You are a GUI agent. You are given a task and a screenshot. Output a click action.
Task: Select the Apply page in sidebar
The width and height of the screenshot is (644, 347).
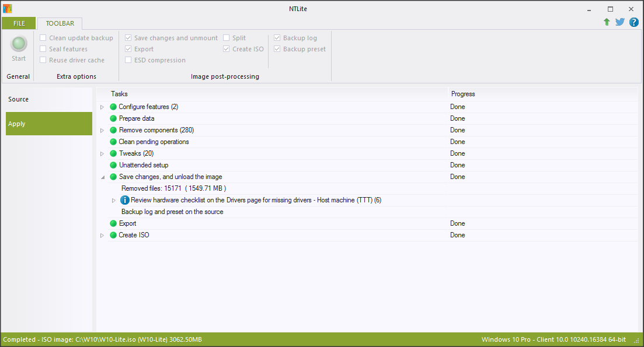pyautogui.click(x=49, y=124)
